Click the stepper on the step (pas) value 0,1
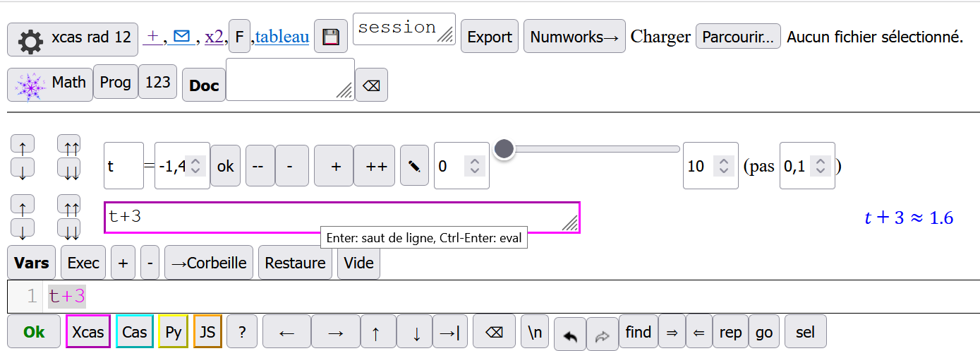Image resolution: width=980 pixels, height=351 pixels. [x=820, y=167]
